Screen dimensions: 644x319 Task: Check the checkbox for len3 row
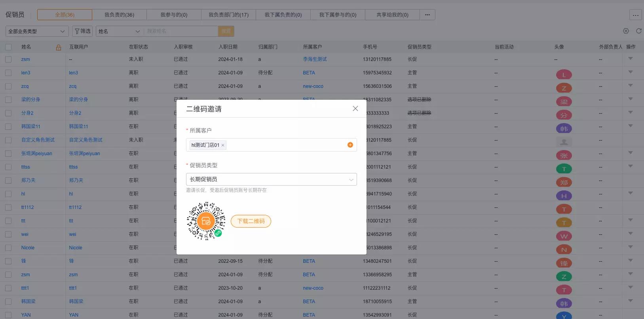tap(8, 73)
